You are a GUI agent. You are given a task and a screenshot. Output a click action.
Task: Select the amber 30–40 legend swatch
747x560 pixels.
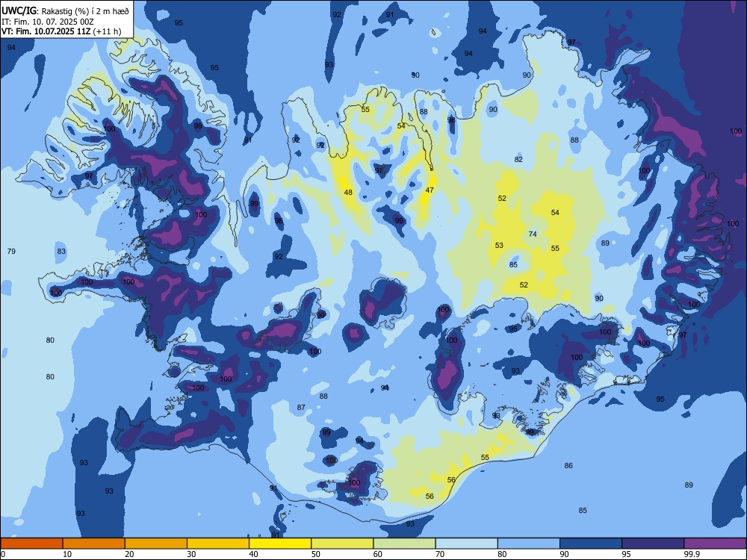pos(218,544)
